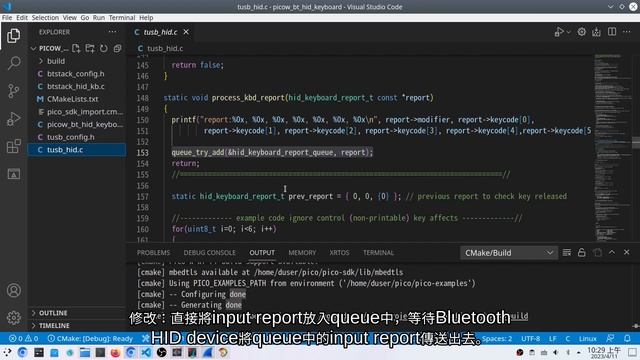Open editor more actions ellipsis
Viewport: 640px width, 360px height.
tap(627, 32)
